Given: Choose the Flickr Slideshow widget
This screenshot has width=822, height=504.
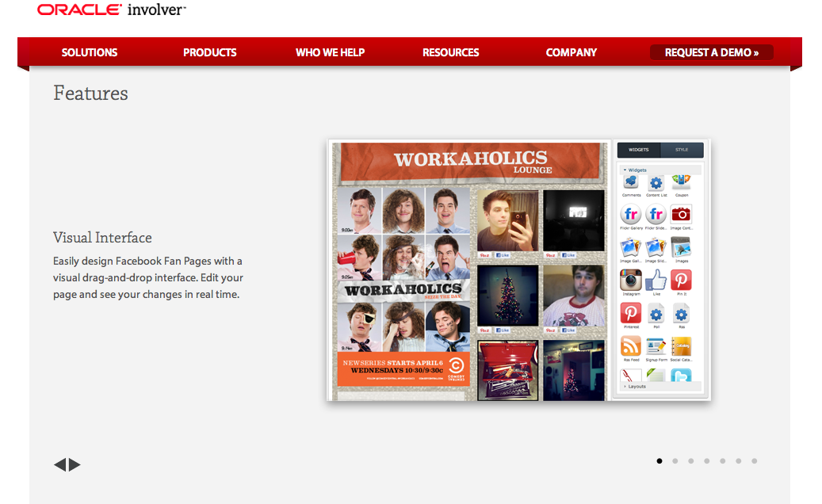Looking at the screenshot, I should point(656,214).
